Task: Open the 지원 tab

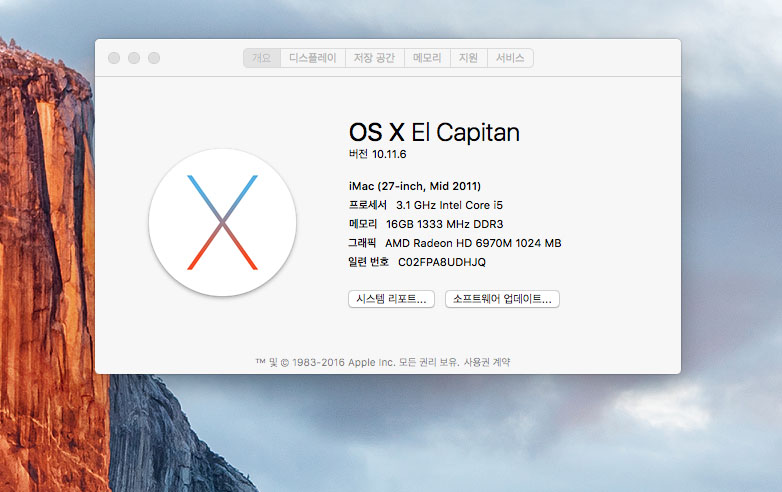Action: pos(468,58)
